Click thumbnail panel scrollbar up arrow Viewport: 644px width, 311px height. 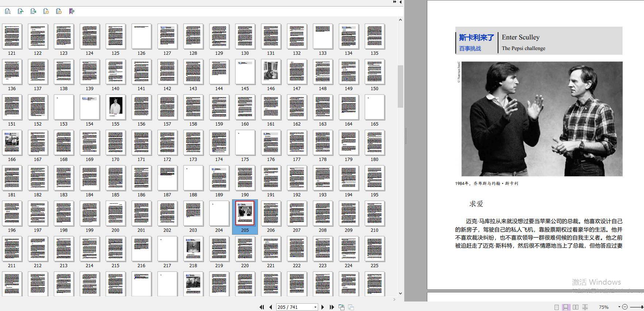[400, 20]
